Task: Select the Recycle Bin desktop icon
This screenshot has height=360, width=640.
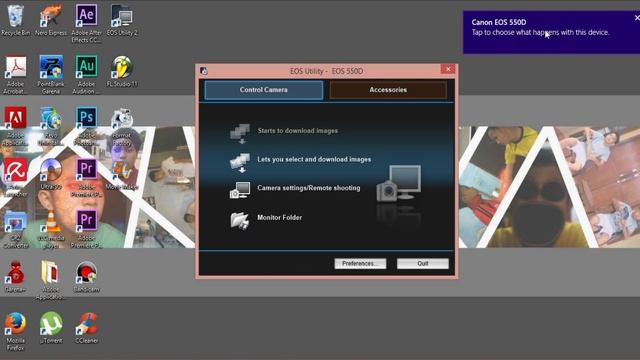Action: point(16,20)
